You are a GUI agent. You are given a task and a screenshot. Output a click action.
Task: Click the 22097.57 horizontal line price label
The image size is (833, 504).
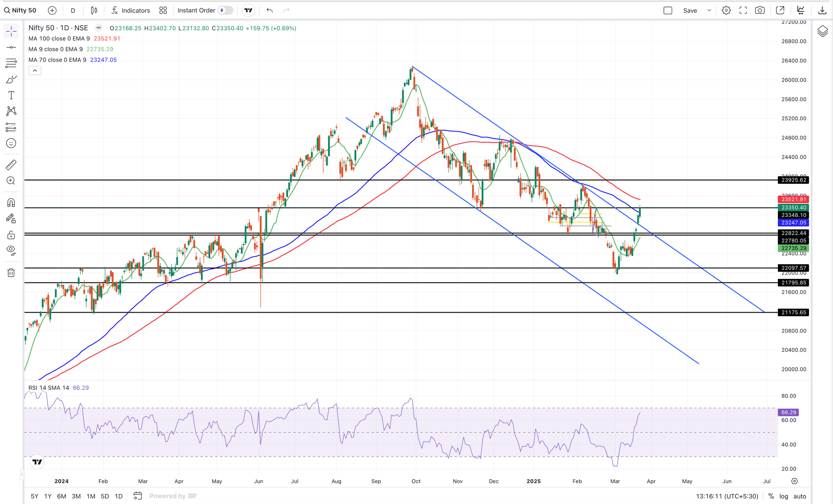794,268
